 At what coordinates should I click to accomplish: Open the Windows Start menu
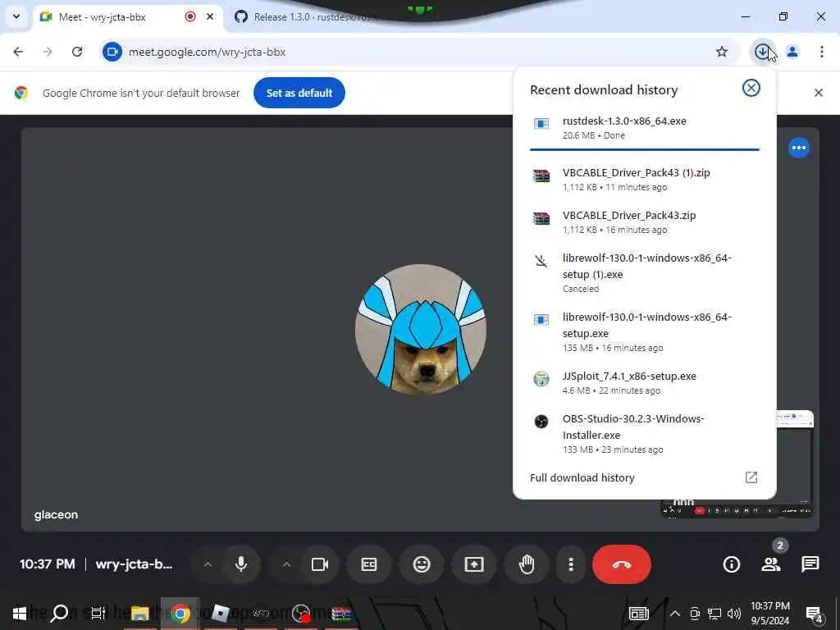click(x=20, y=614)
